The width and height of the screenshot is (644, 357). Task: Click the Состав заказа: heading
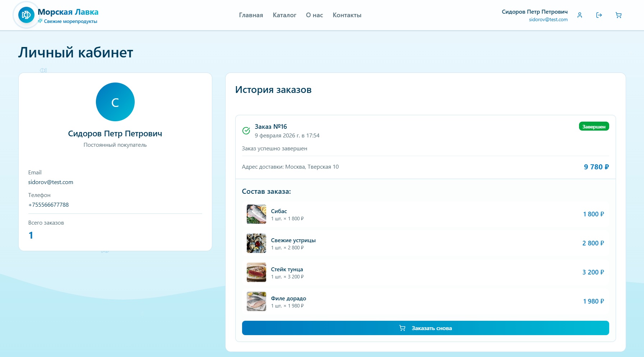coord(267,192)
